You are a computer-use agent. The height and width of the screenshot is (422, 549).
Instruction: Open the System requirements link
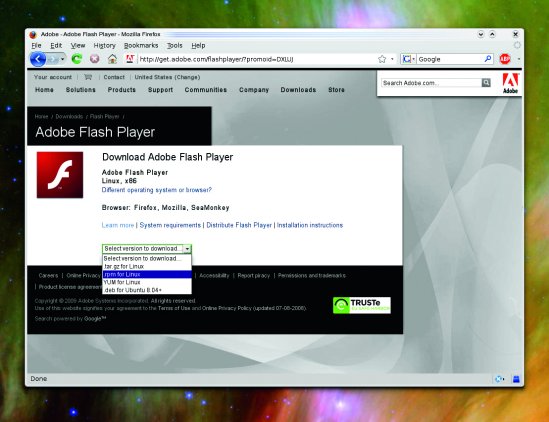point(170,225)
